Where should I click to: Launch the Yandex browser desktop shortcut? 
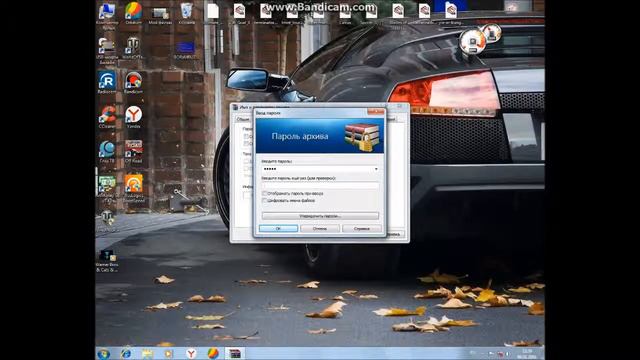133,117
